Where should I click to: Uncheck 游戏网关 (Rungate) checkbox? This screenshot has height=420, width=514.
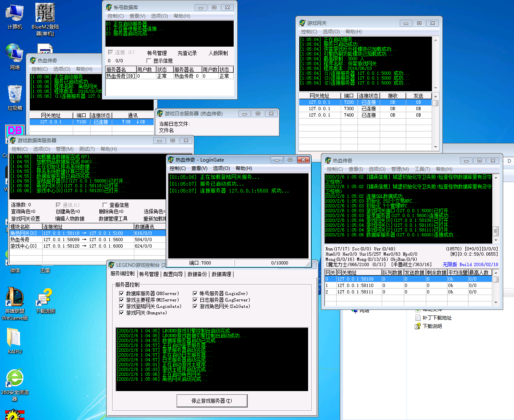[121, 313]
